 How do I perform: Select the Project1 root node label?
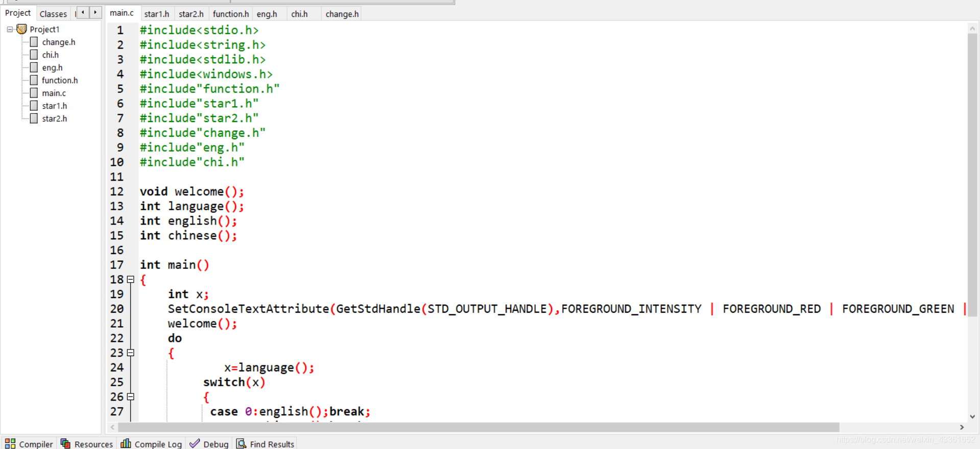(x=44, y=29)
